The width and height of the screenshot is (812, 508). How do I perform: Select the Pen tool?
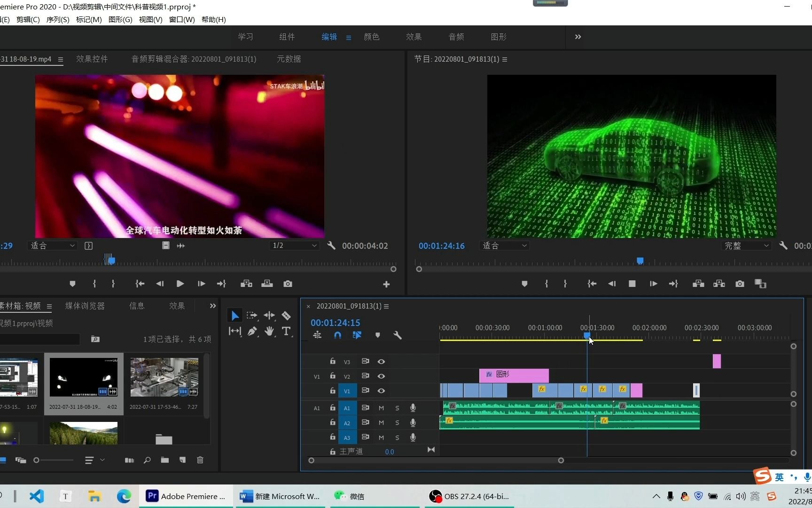tap(252, 331)
